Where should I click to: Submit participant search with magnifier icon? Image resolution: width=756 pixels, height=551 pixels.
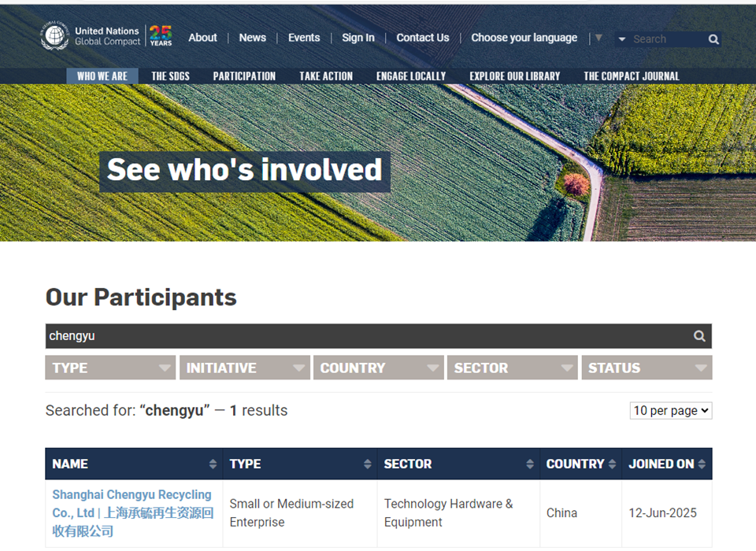tap(699, 336)
